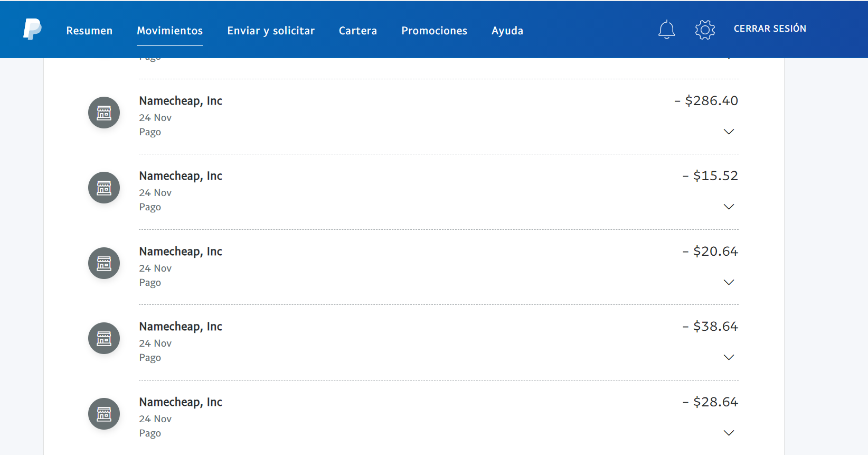Open the Cartera section
Image resolution: width=868 pixels, height=455 pixels.
pyautogui.click(x=358, y=31)
